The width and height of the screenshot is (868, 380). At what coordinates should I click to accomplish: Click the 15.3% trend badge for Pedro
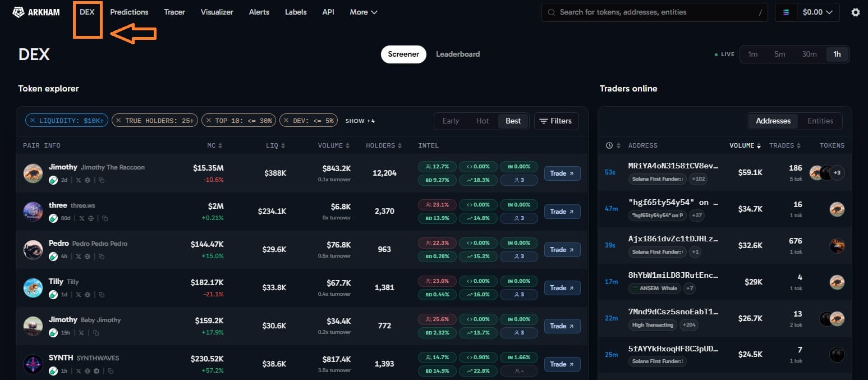478,257
